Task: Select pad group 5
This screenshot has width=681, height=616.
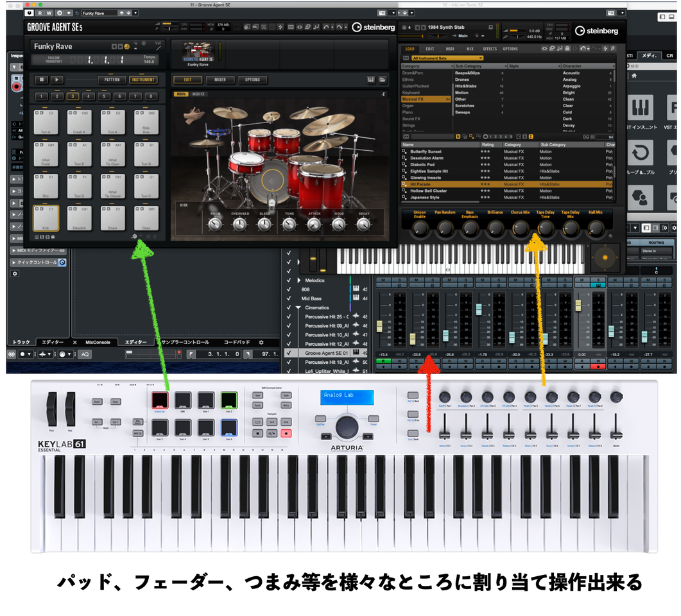Action: [x=104, y=96]
